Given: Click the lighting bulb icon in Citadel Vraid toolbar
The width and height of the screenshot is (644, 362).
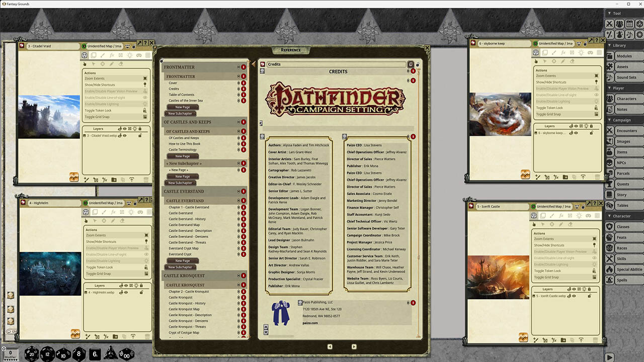Looking at the screenshot, I should click(130, 55).
